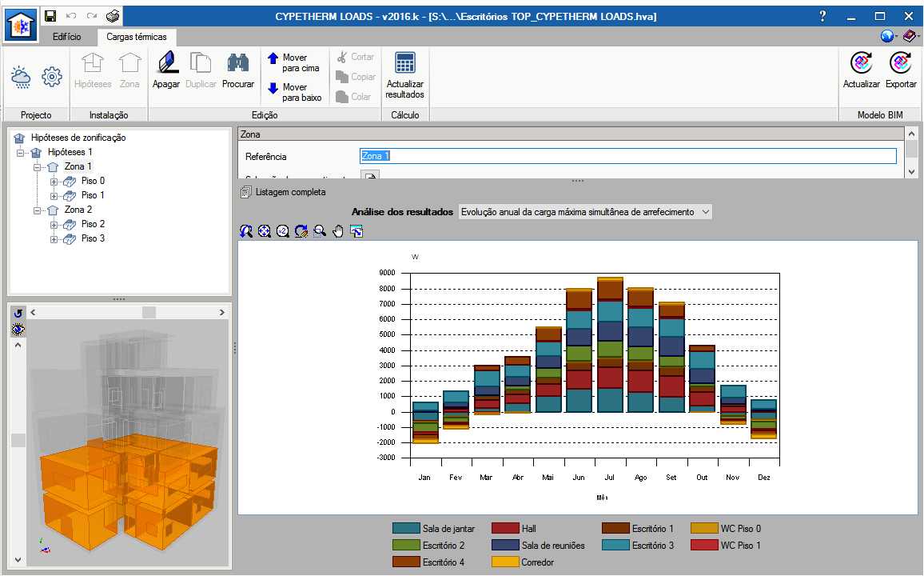This screenshot has height=576, width=924.
Task: Switch to the Edifício tab
Action: 66,37
